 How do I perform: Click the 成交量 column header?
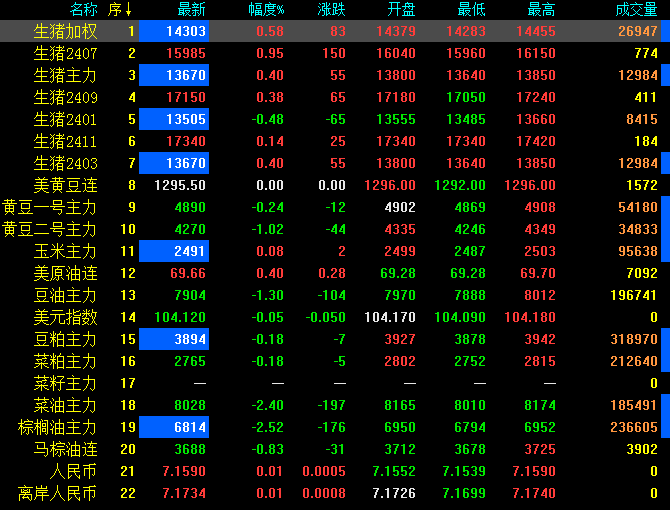637,10
